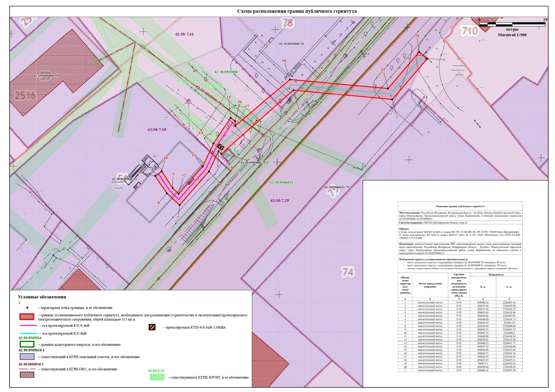Image resolution: width=555 pixels, height=392 pixels.
Task: Click the map parcel label '42:30:0505008:59'
Action: (x=46, y=75)
